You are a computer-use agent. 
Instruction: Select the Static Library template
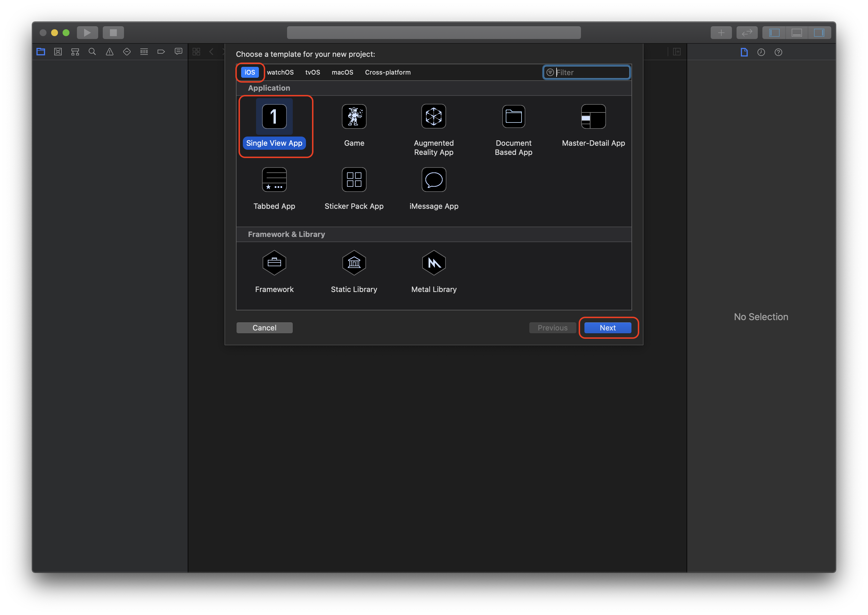pyautogui.click(x=354, y=263)
